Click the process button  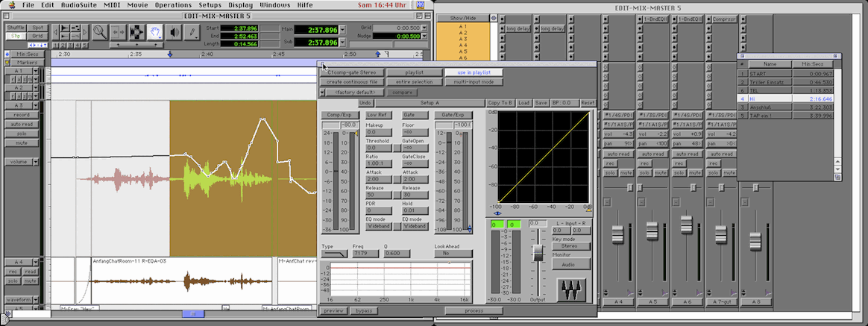click(474, 311)
